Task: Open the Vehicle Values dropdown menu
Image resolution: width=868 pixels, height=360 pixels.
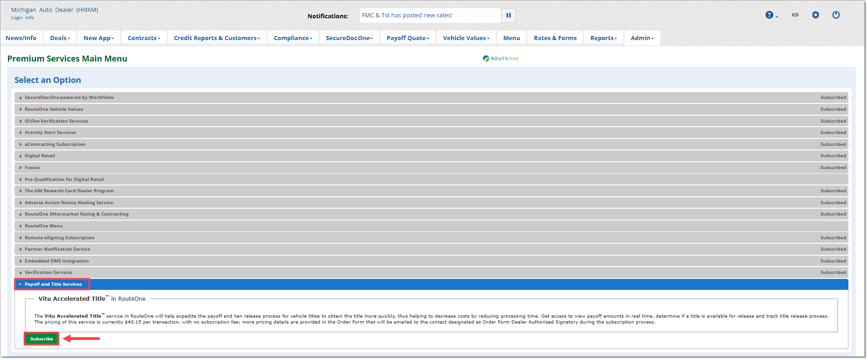Action: click(x=466, y=38)
